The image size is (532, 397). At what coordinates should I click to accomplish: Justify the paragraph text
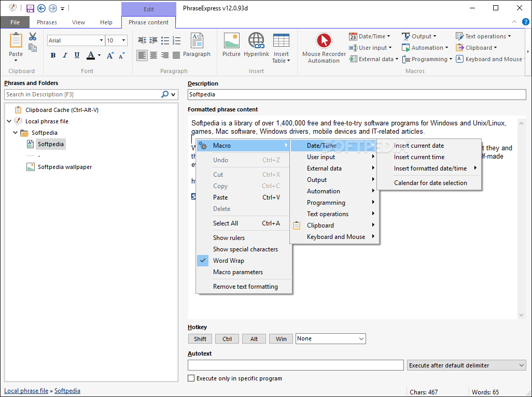tap(176, 55)
